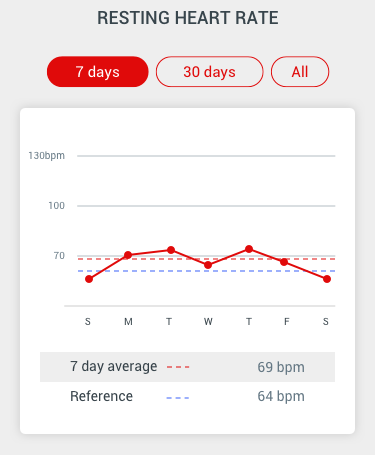375x455 pixels.
Task: Click the Friday data point
Action: (x=284, y=262)
